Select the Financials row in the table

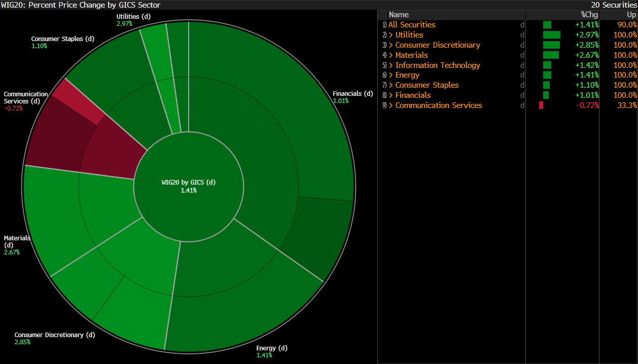(413, 95)
